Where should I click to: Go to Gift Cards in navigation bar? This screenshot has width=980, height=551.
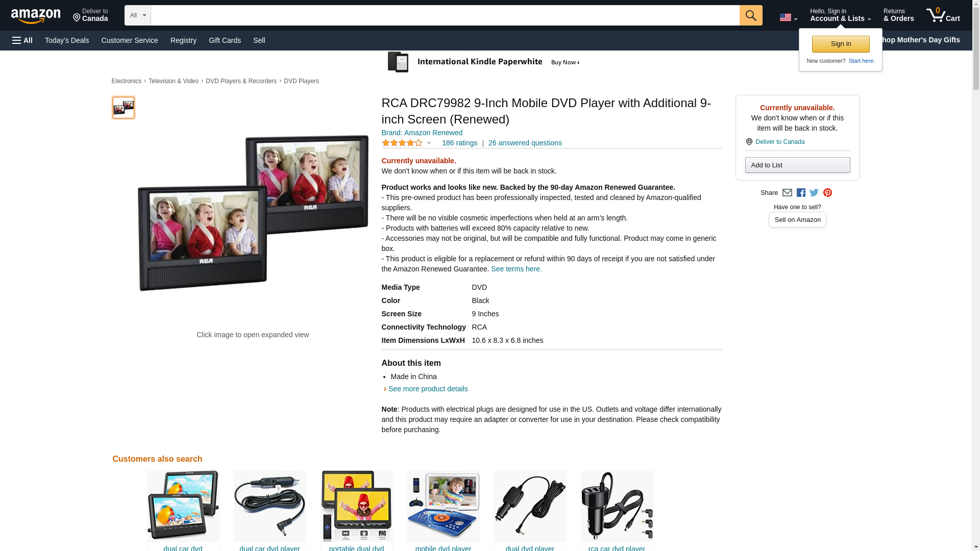pyautogui.click(x=225, y=40)
